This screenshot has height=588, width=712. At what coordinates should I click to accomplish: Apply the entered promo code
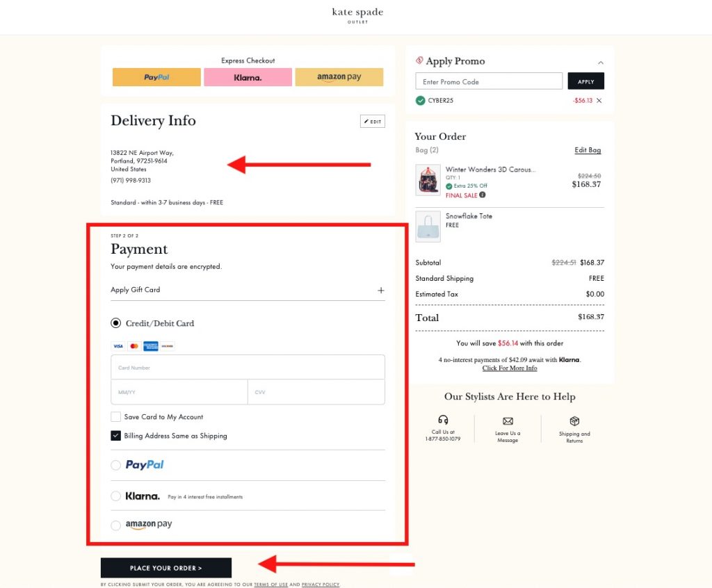pyautogui.click(x=585, y=81)
